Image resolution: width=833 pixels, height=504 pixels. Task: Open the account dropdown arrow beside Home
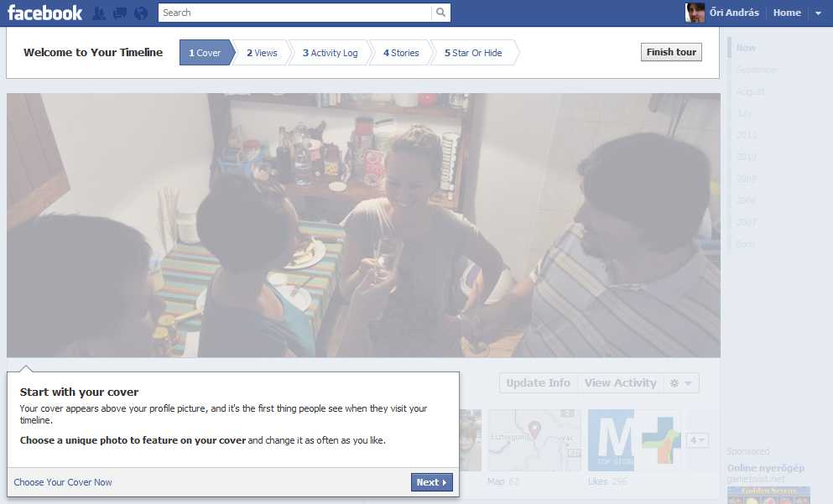[818, 13]
